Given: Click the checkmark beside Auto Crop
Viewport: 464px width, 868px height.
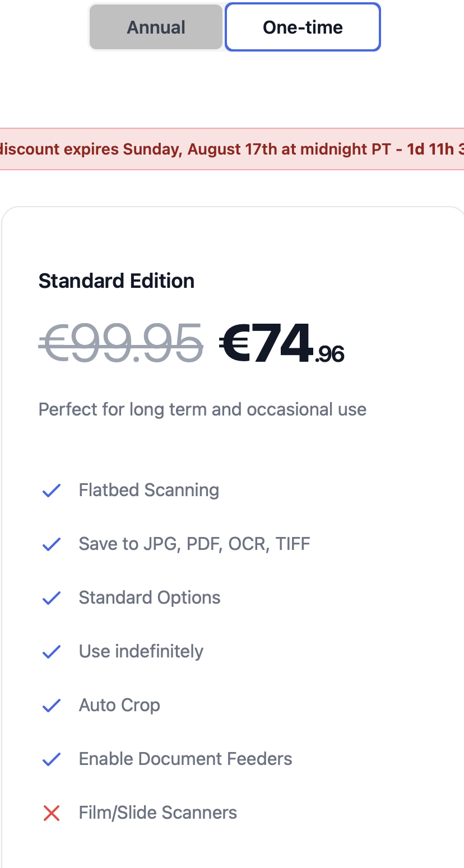Looking at the screenshot, I should coord(52,706).
